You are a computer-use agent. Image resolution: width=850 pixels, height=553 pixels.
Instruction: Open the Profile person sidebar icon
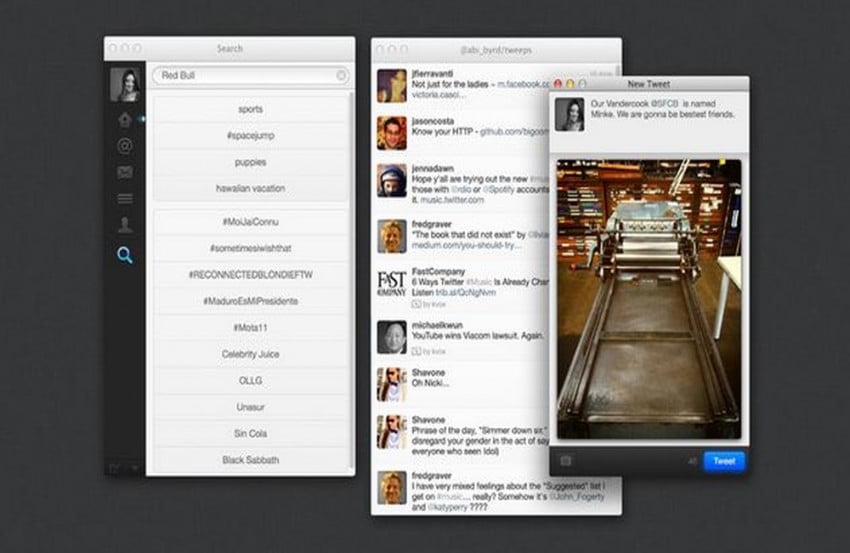click(x=125, y=225)
